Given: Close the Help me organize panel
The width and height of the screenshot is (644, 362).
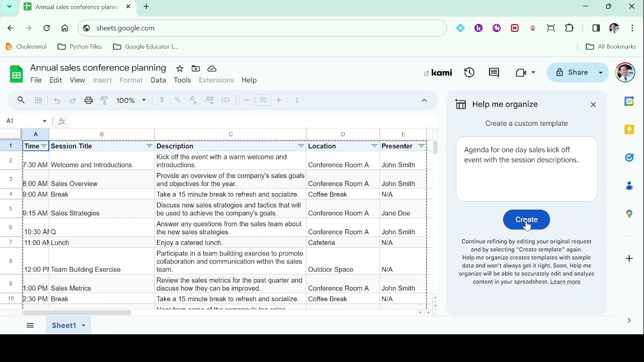Looking at the screenshot, I should click(x=594, y=105).
